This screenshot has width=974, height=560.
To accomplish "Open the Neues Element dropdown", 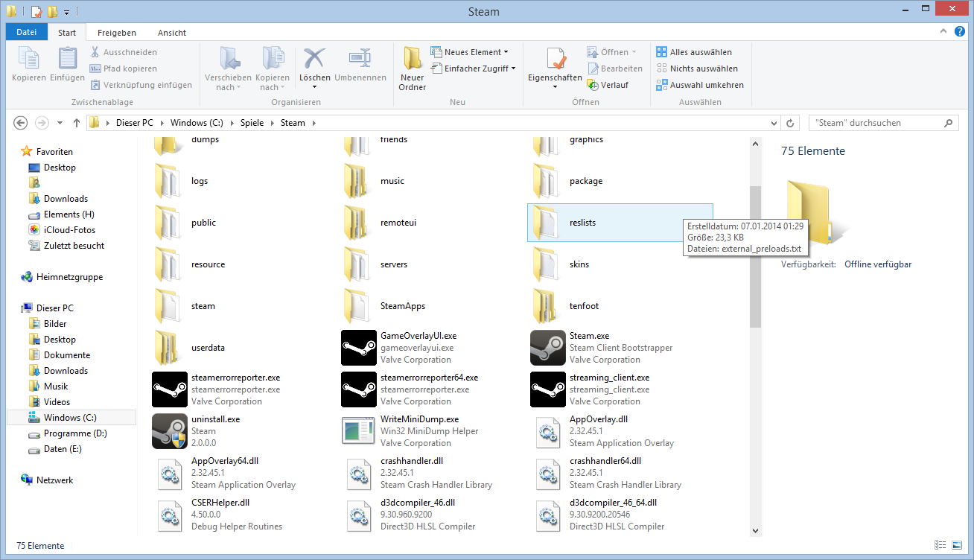I will [x=470, y=52].
